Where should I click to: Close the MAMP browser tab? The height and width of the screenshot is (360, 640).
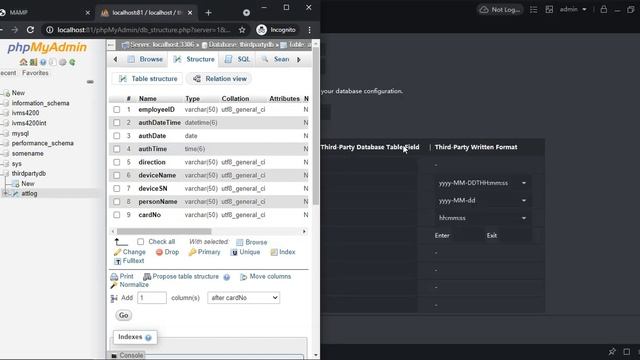87,13
